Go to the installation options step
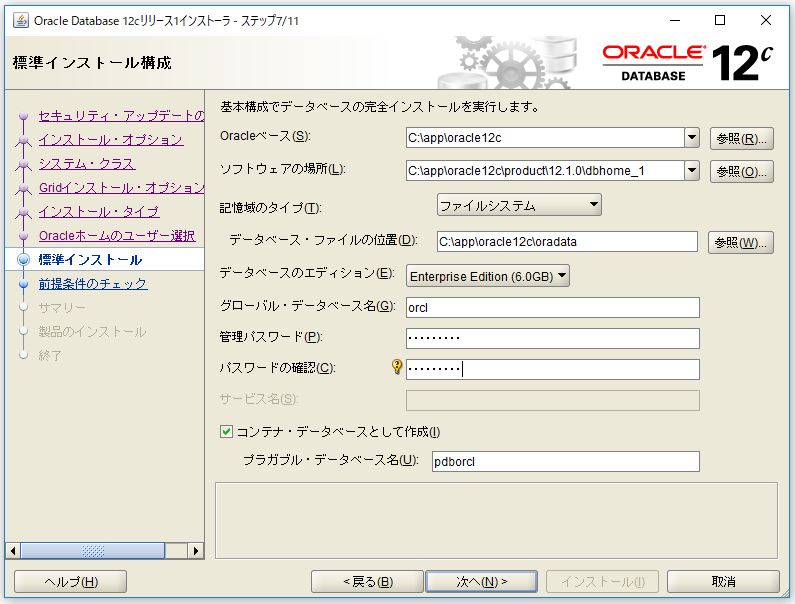This screenshot has height=604, width=795. (111, 139)
